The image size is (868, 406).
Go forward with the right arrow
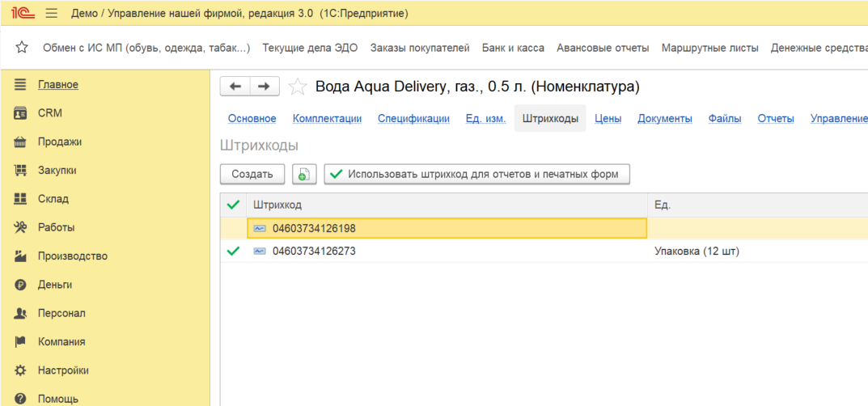point(265,87)
